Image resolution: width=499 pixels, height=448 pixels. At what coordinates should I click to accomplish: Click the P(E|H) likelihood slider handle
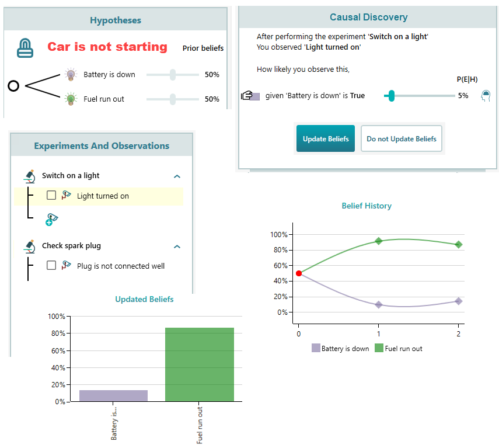392,96
